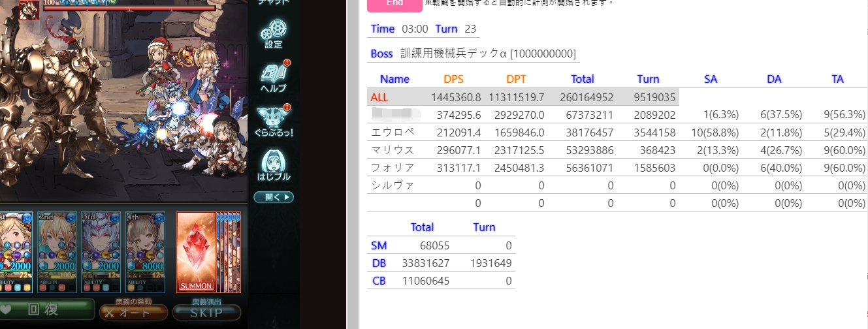Click the ALL DPS value 1445360.8

click(x=456, y=97)
